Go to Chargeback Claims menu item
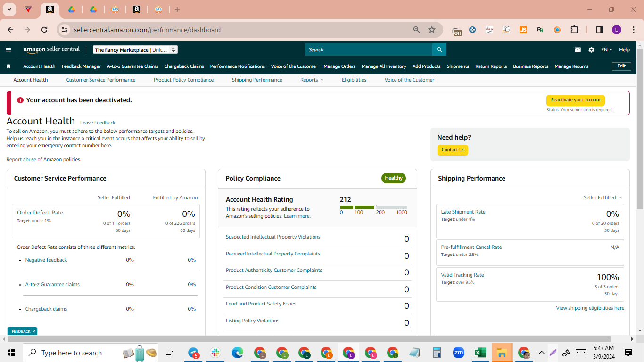 (x=184, y=66)
